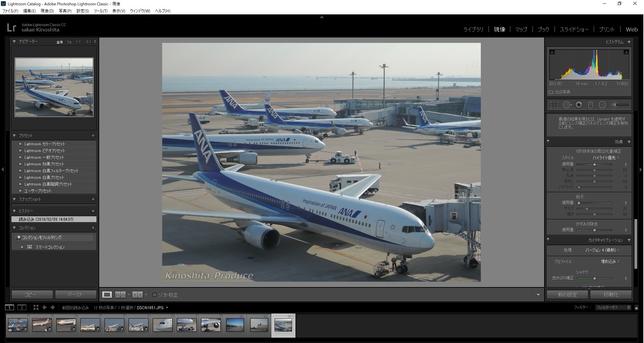
Task: Click the loupe view icon in toolbar
Action: tap(107, 295)
